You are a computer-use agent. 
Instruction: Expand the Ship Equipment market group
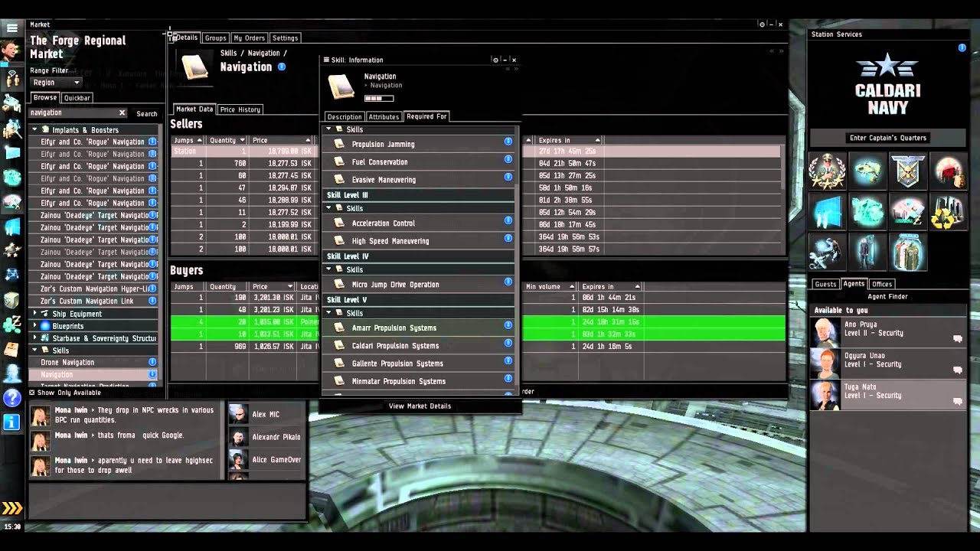click(x=34, y=313)
